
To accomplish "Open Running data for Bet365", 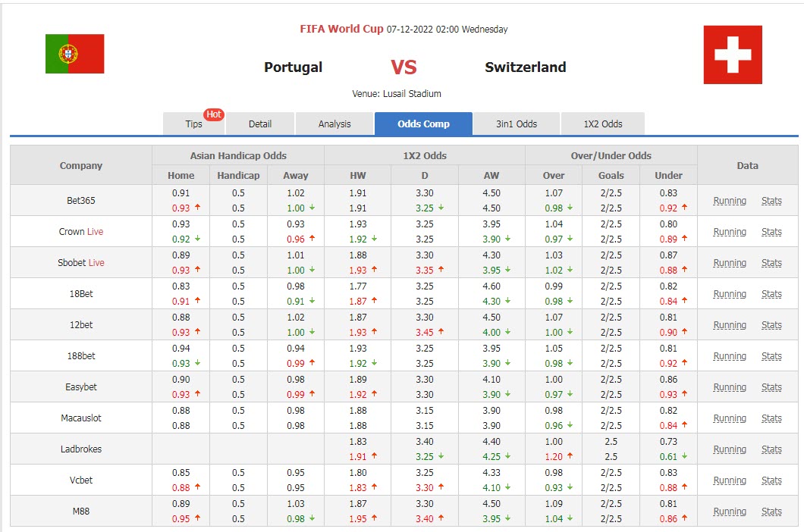I will [730, 201].
